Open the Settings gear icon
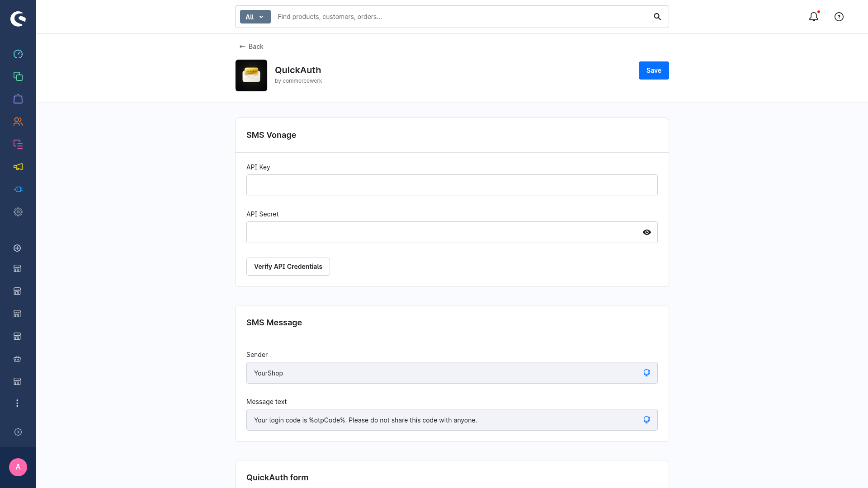Screen dimensions: 868x488 [18, 212]
